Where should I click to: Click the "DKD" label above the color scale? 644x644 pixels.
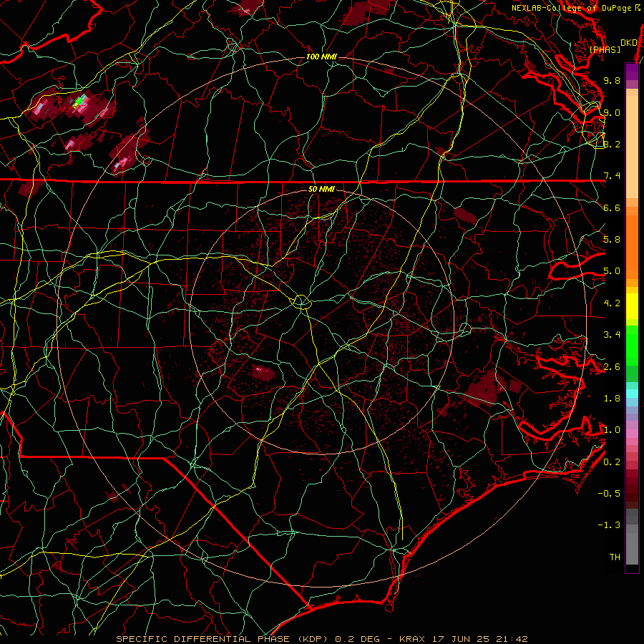[629, 43]
